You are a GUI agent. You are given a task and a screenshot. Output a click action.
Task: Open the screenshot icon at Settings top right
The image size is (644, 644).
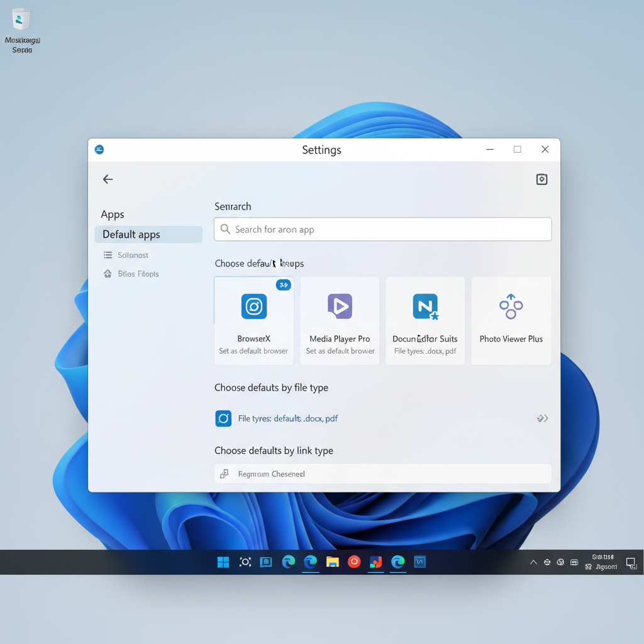[541, 179]
